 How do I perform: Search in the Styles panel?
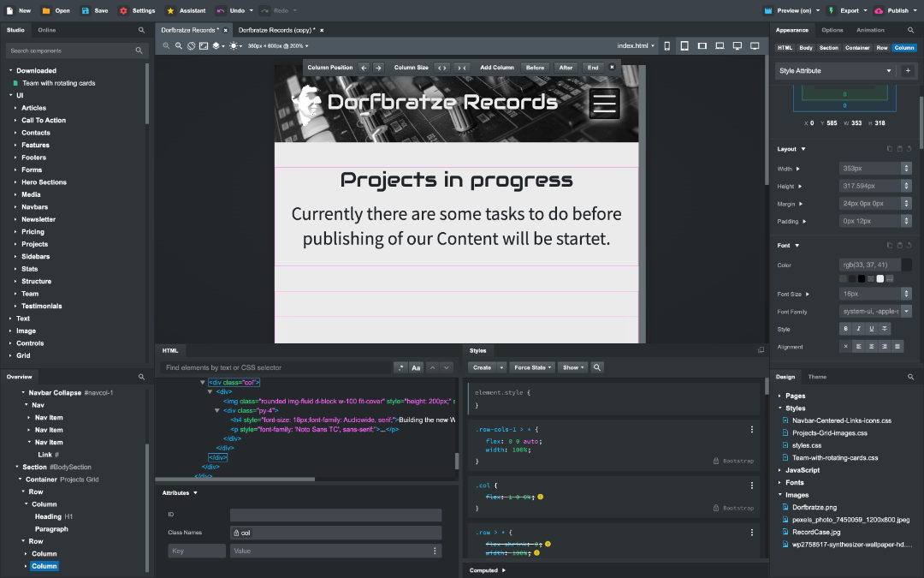point(597,367)
